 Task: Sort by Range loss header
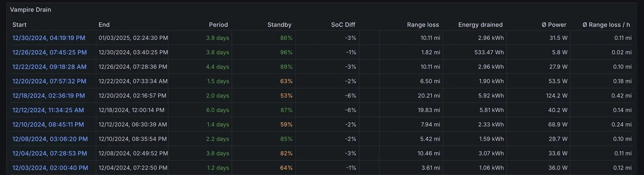(423, 25)
